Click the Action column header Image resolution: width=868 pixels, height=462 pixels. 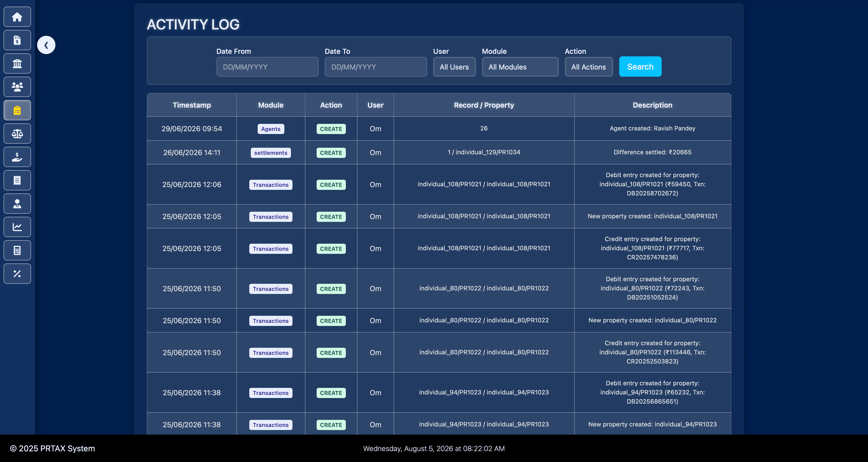click(x=331, y=105)
